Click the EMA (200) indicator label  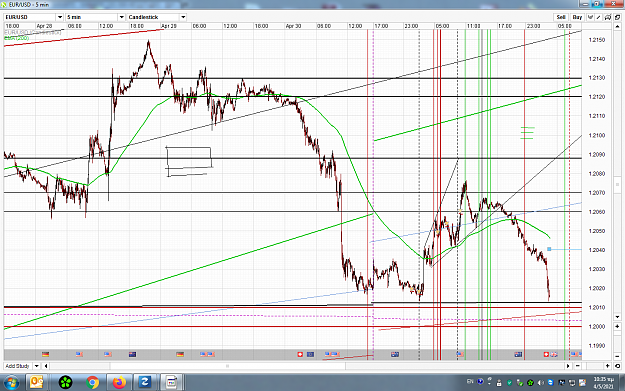(17, 38)
